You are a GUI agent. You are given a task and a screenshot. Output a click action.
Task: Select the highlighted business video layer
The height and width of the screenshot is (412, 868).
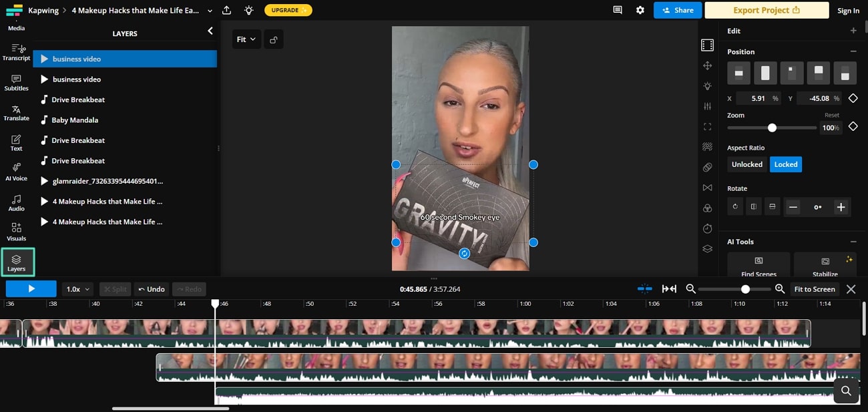(x=125, y=59)
